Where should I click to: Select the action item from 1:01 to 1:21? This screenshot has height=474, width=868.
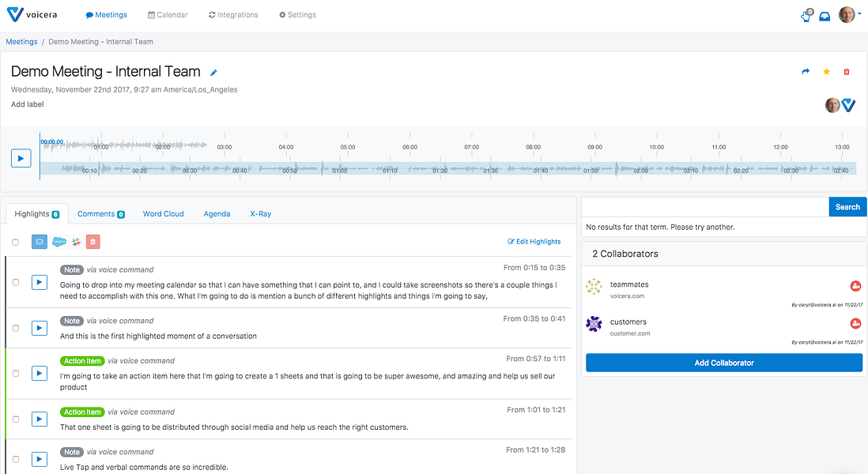point(16,419)
